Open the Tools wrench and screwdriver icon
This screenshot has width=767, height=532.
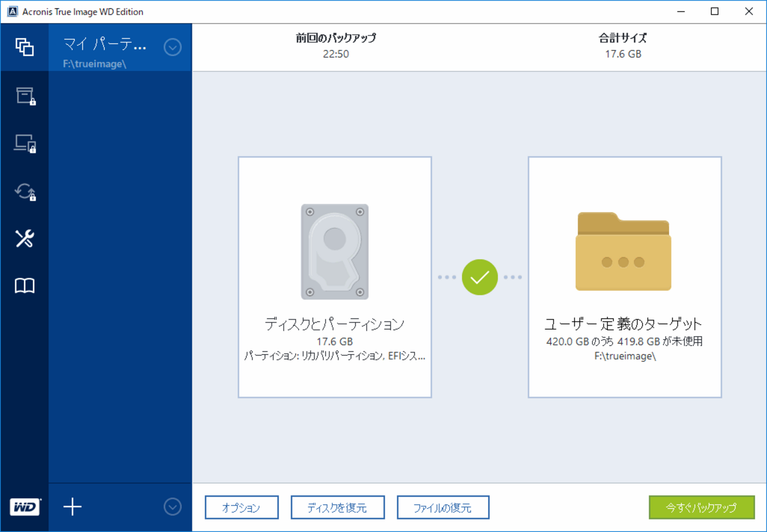tap(24, 239)
